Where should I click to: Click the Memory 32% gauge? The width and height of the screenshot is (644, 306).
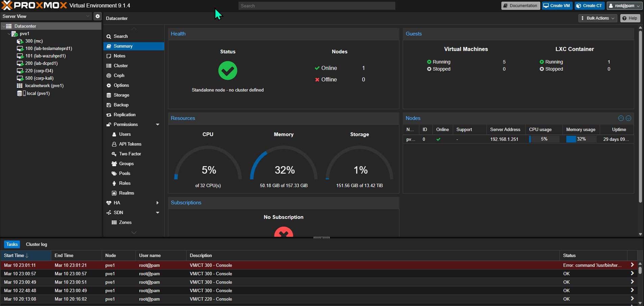tap(284, 163)
